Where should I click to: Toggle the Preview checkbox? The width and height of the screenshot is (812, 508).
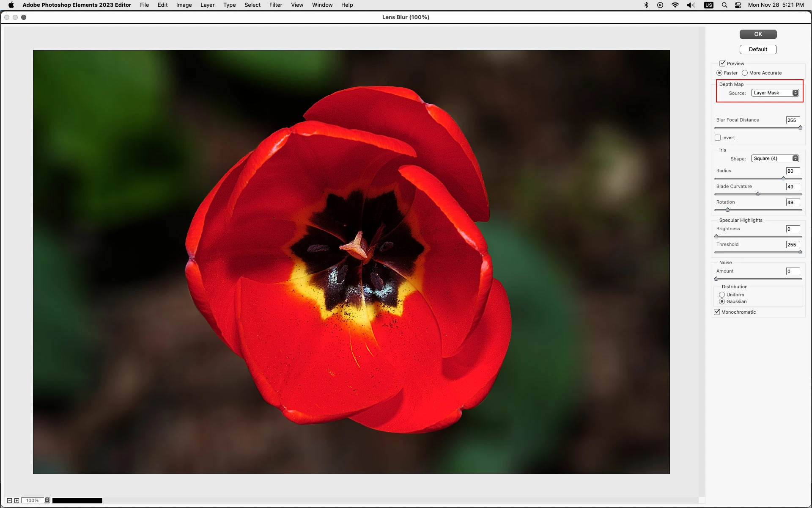722,63
